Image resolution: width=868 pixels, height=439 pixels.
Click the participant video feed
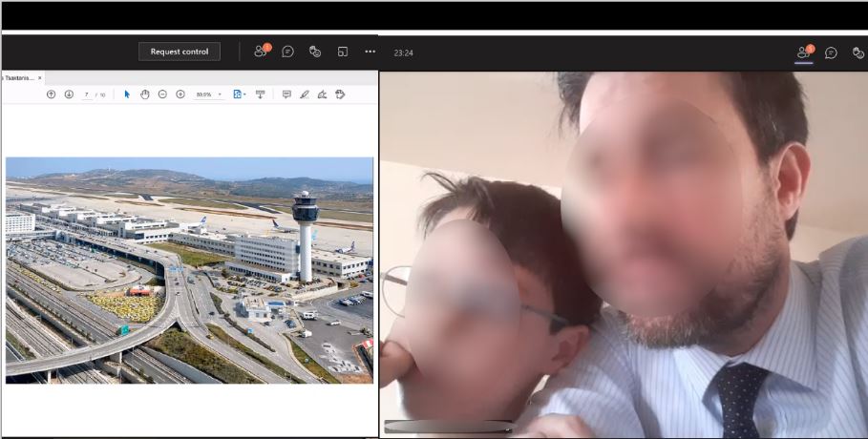624,255
